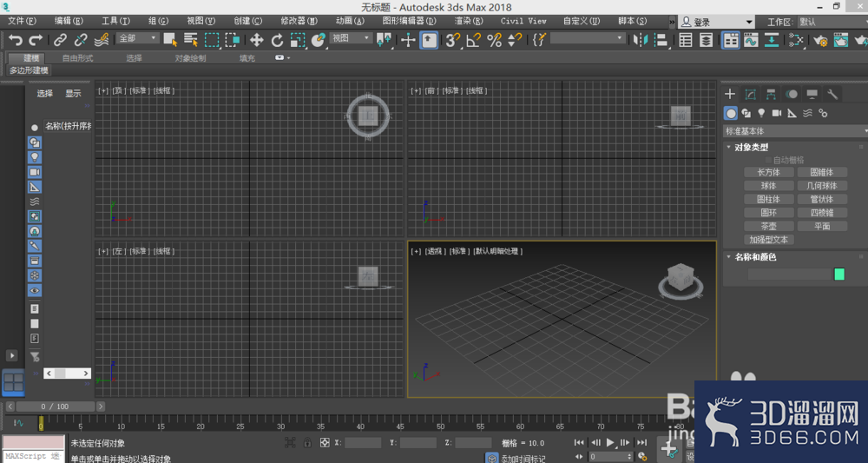Toggle the Scene Explorer icon
The height and width of the screenshot is (463, 868).
[686, 40]
